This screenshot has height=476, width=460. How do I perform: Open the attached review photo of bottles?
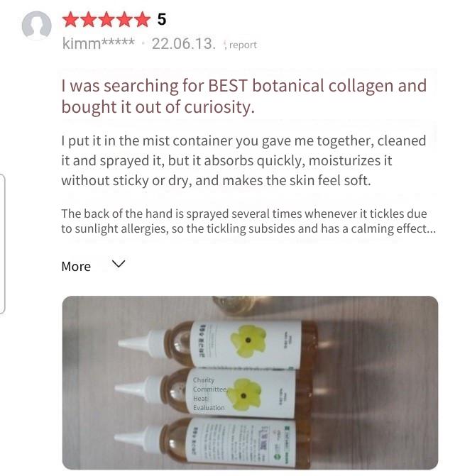[x=250, y=383]
